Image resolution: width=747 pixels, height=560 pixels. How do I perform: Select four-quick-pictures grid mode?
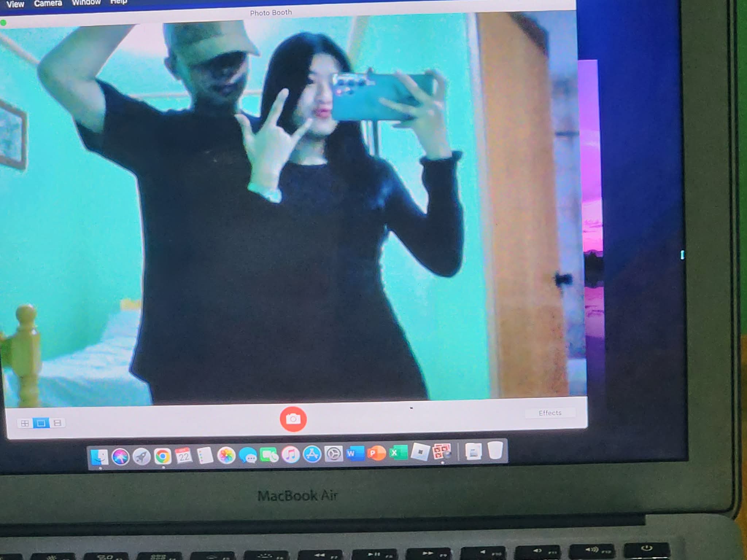pyautogui.click(x=25, y=423)
